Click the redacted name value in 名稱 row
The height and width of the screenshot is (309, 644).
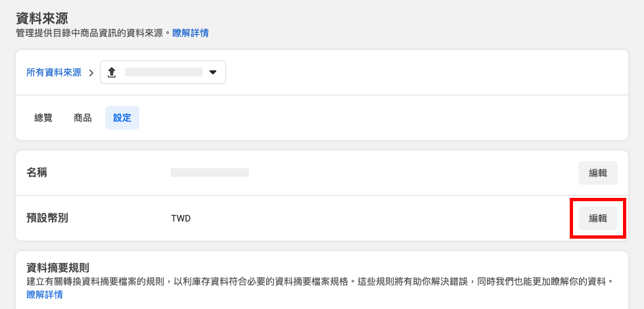210,172
